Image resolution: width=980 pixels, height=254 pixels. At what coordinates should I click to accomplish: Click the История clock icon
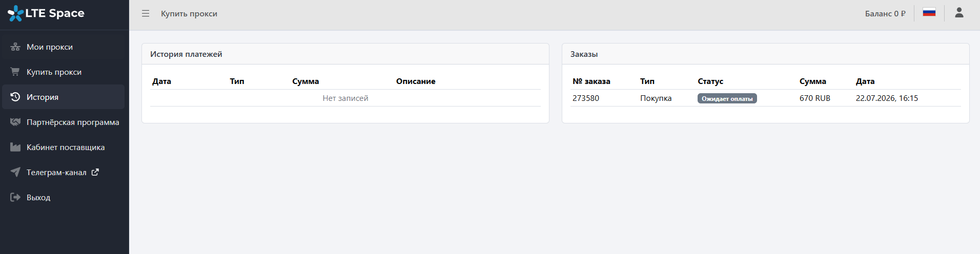point(15,97)
